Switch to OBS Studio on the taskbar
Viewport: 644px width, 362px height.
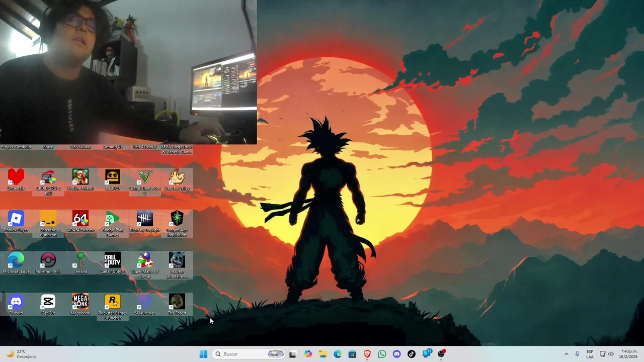441,354
